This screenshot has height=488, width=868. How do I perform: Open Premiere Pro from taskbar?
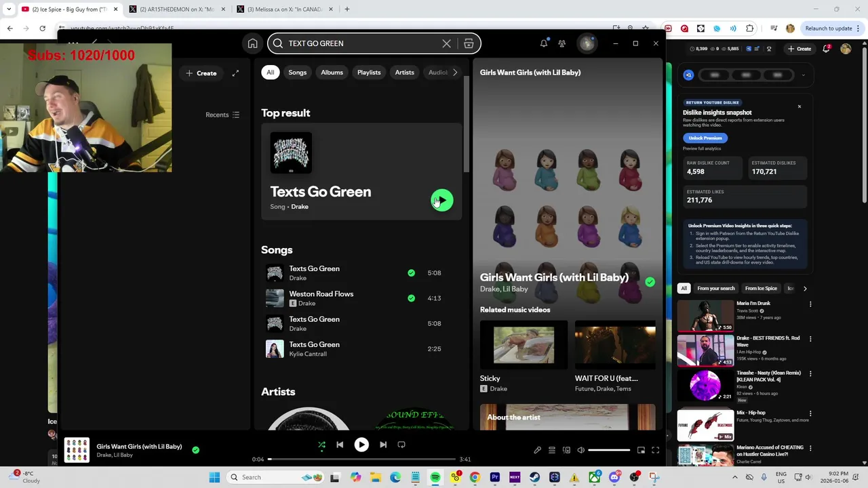495,477
